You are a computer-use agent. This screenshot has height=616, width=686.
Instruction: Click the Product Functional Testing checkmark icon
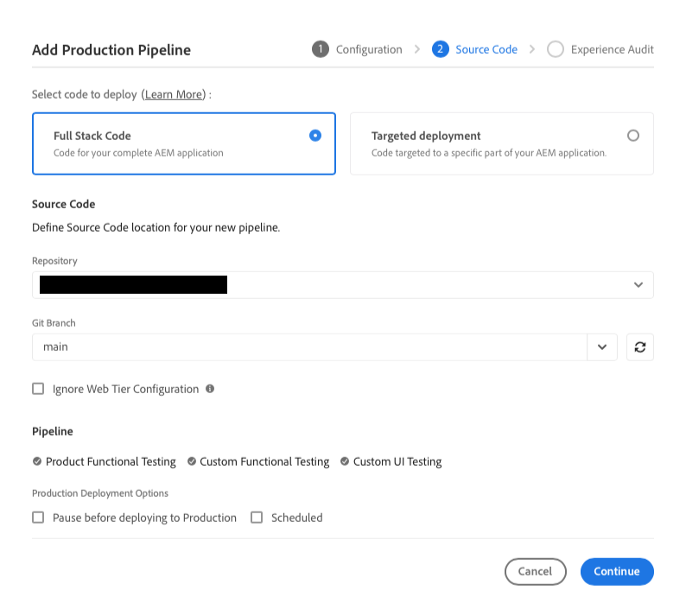pos(37,461)
